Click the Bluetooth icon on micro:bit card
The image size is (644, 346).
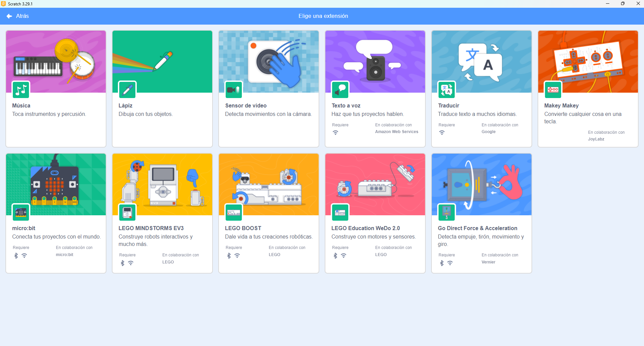tap(16, 256)
